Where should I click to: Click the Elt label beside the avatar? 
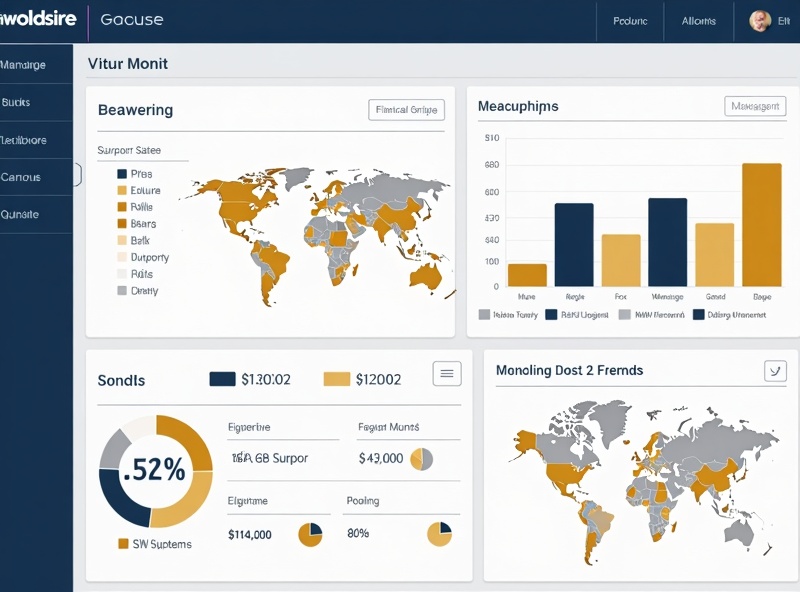coord(784,21)
